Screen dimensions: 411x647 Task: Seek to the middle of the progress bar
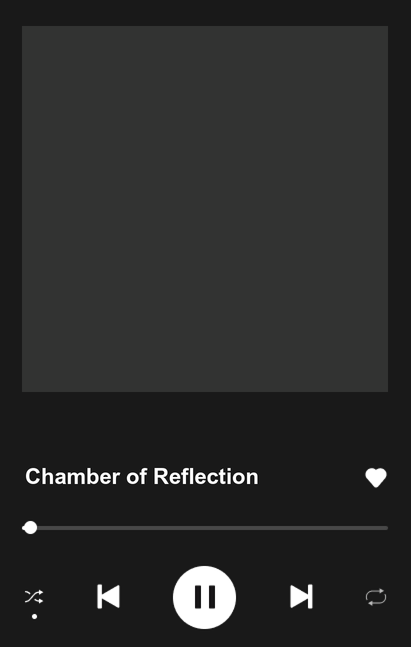[205, 528]
